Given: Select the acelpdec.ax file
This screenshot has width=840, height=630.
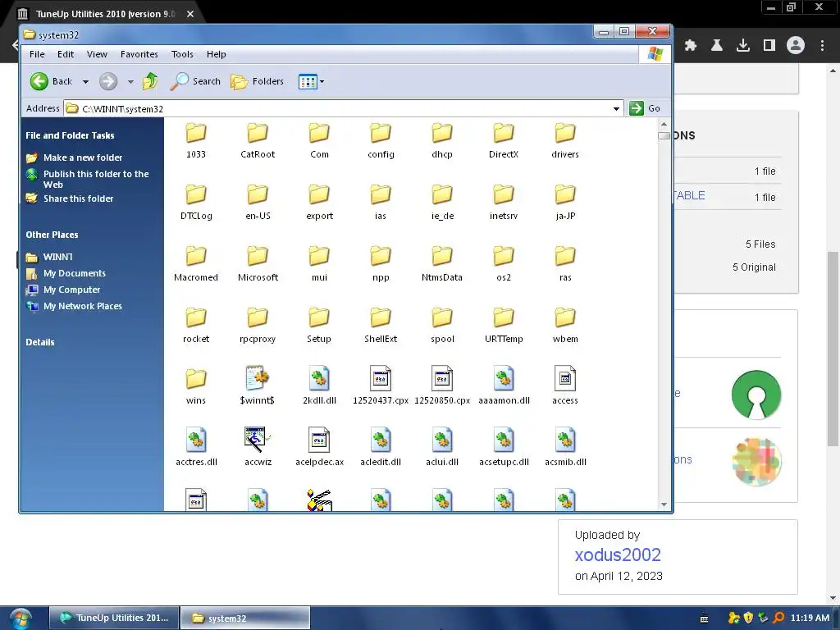Looking at the screenshot, I should pyautogui.click(x=319, y=447).
